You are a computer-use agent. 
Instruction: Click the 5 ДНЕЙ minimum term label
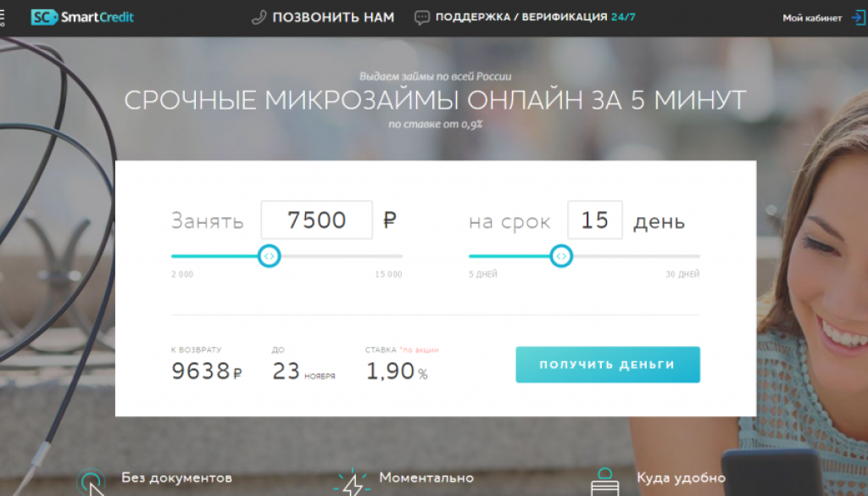[482, 274]
